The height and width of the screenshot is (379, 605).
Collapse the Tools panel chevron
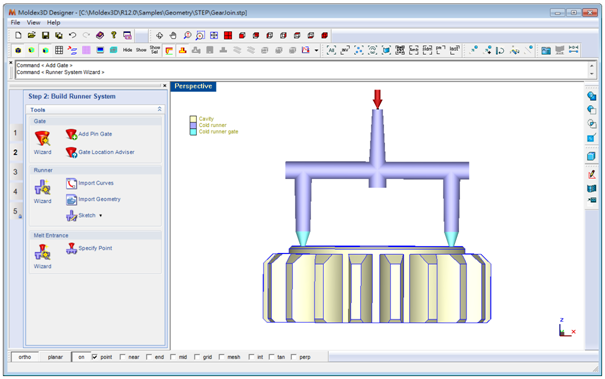[x=159, y=110]
